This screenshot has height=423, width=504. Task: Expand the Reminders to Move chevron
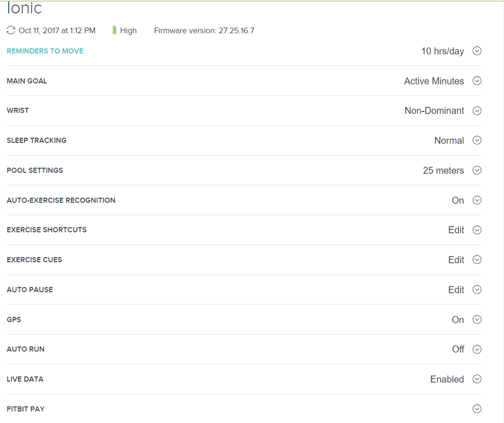[477, 51]
